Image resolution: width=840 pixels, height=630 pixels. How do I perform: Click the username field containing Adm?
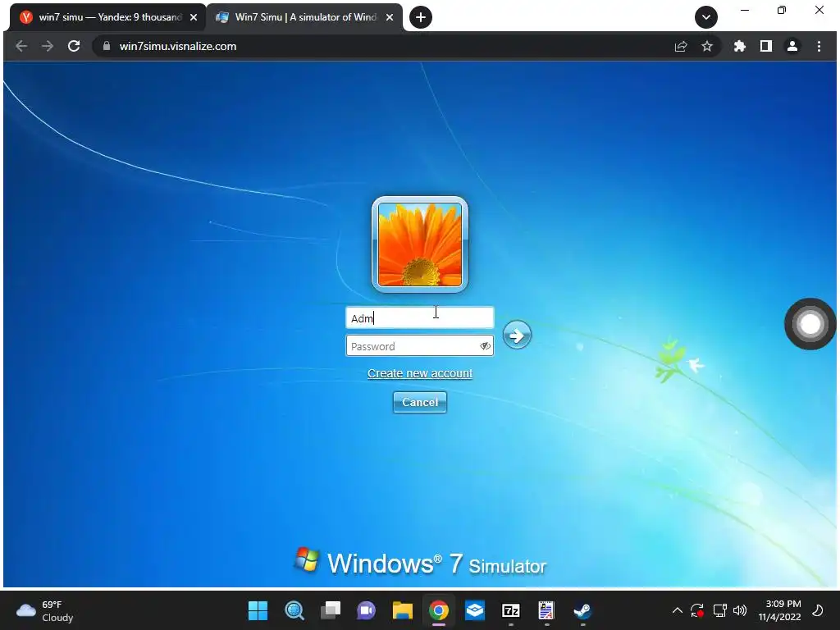pyautogui.click(x=419, y=317)
